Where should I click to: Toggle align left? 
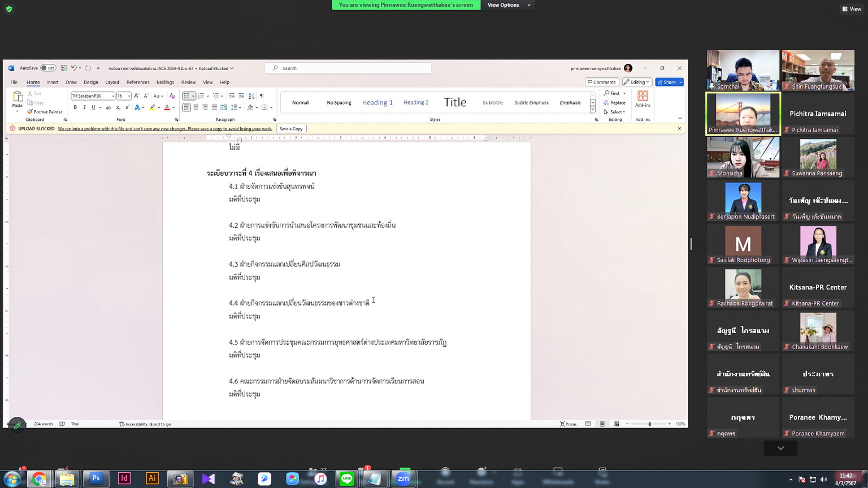click(186, 107)
